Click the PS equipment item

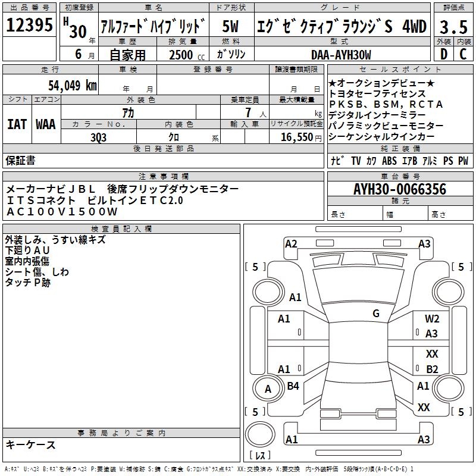pos(448,161)
